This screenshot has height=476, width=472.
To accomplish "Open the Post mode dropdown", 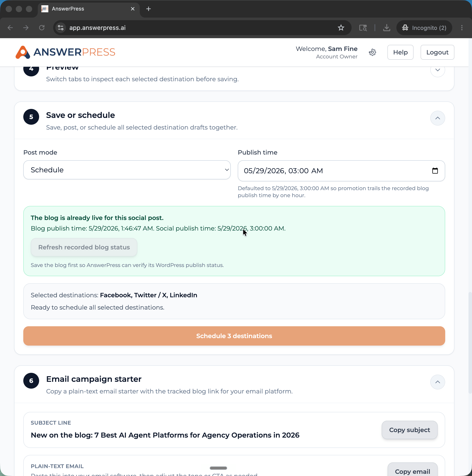I will tap(127, 170).
